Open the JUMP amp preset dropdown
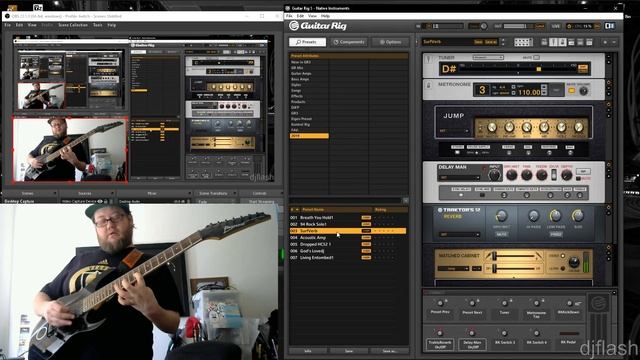This screenshot has width=640, height=360. 454,131
